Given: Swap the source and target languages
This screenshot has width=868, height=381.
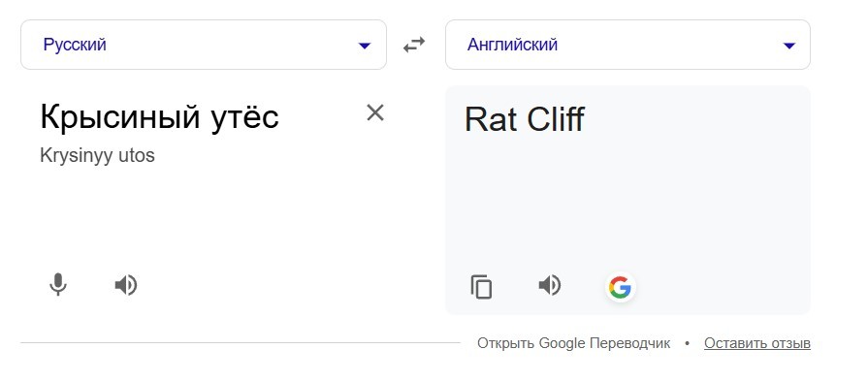Looking at the screenshot, I should click(x=414, y=45).
